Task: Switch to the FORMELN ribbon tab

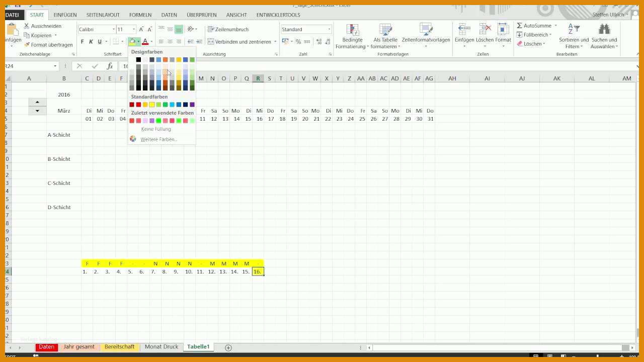Action: (140, 15)
